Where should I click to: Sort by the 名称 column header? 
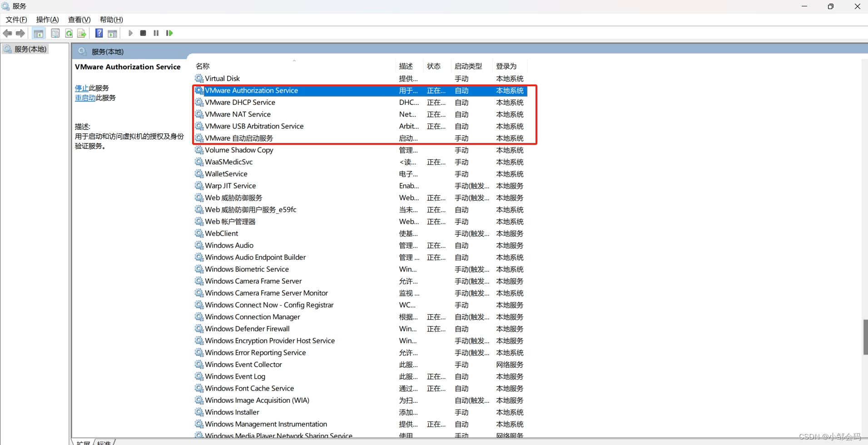coord(294,66)
